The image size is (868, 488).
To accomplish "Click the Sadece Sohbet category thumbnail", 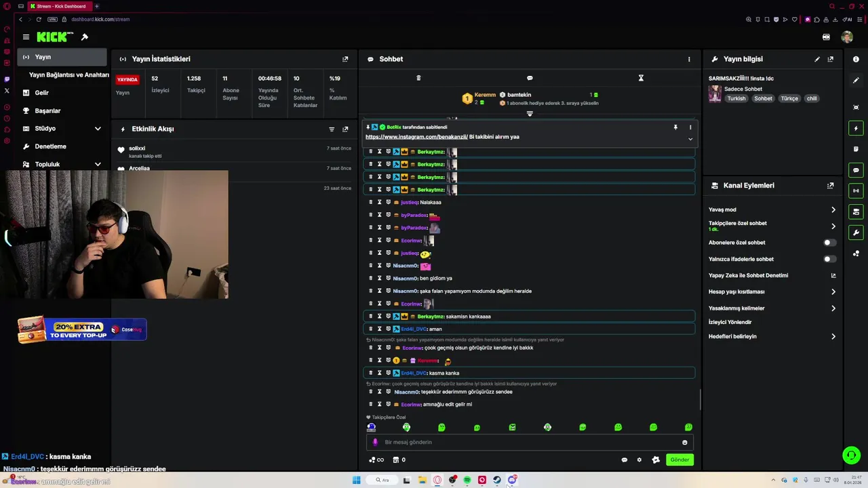I will click(715, 94).
